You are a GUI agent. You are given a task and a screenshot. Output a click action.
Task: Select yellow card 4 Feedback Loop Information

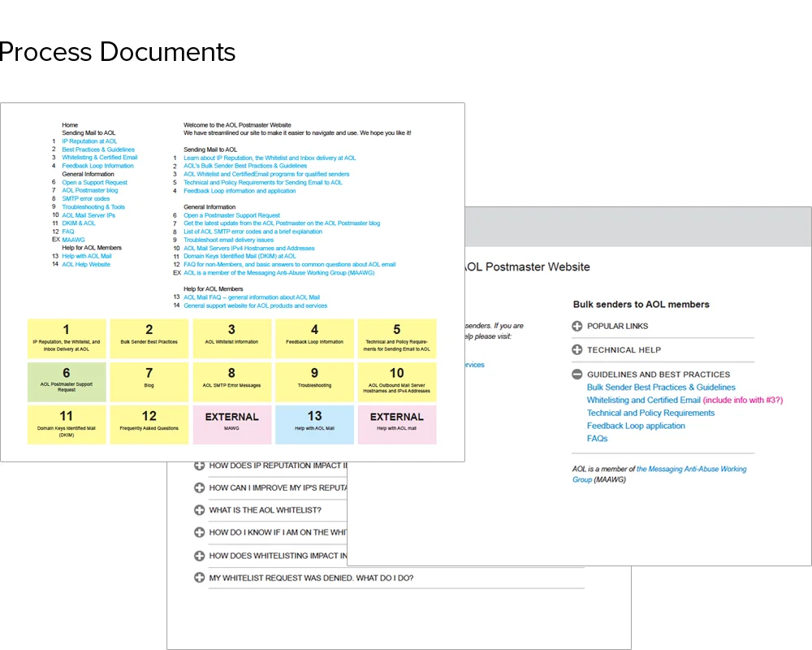[314, 339]
